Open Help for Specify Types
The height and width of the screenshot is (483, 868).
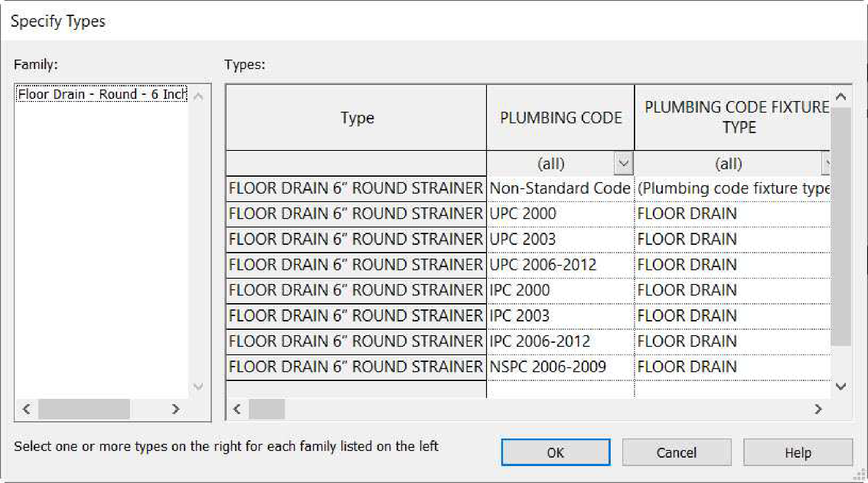coord(798,452)
